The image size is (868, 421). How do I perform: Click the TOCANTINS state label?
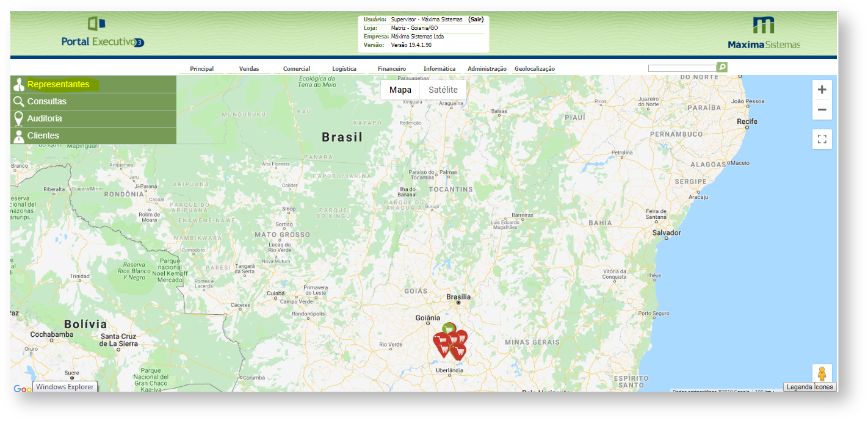[x=451, y=189]
